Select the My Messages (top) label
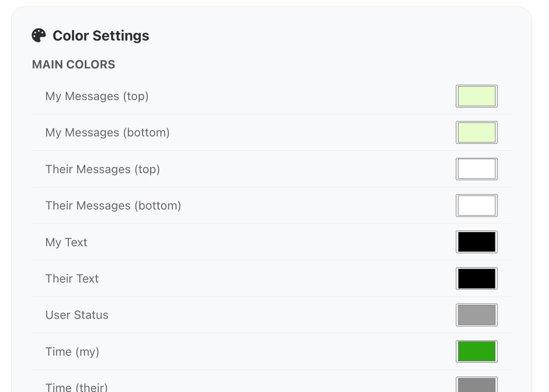Image resolution: width=549 pixels, height=392 pixels. click(x=97, y=96)
